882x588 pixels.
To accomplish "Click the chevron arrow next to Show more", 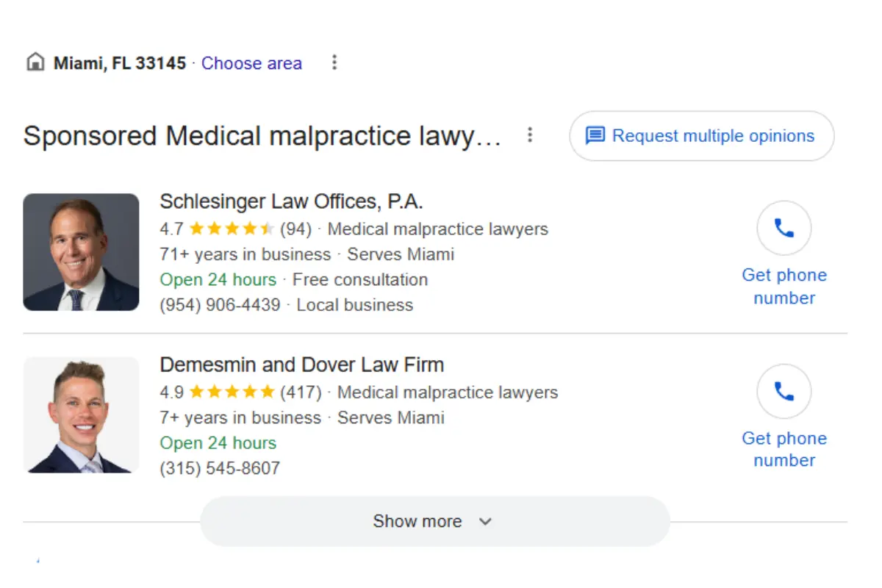I will coord(484,522).
